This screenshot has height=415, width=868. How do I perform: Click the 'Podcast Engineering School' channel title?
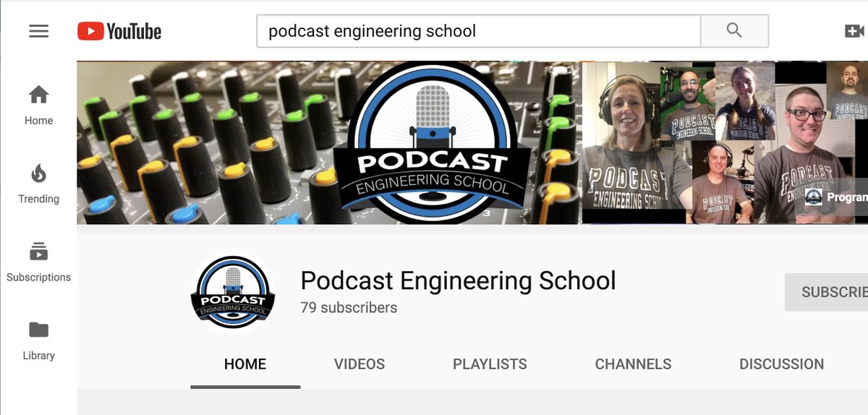tap(458, 281)
